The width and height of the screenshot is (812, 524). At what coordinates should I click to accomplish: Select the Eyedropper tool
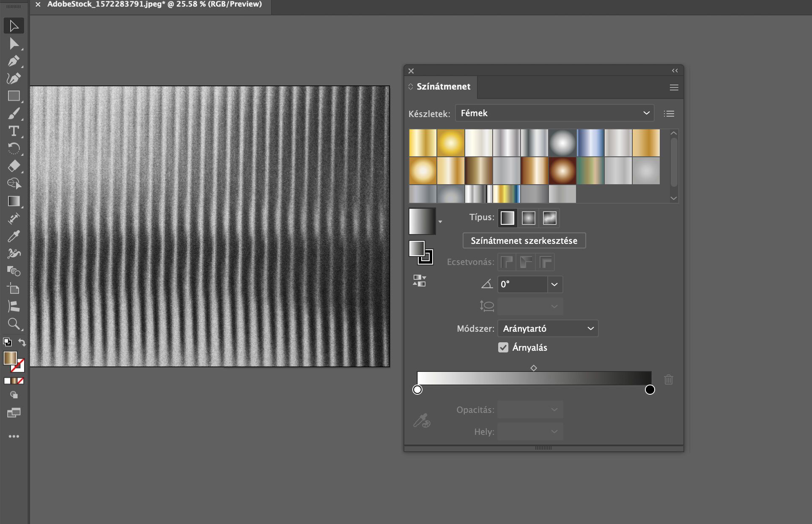click(14, 236)
